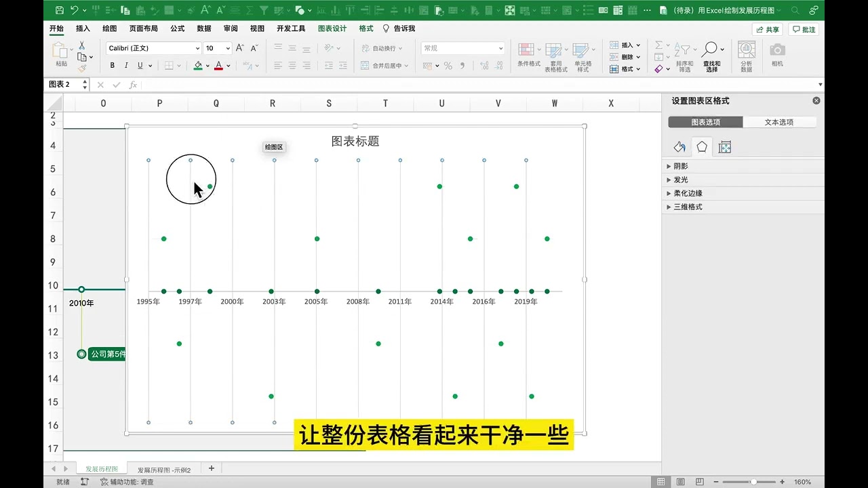Open Sort and Filter (排序和筛选)

click(684, 57)
